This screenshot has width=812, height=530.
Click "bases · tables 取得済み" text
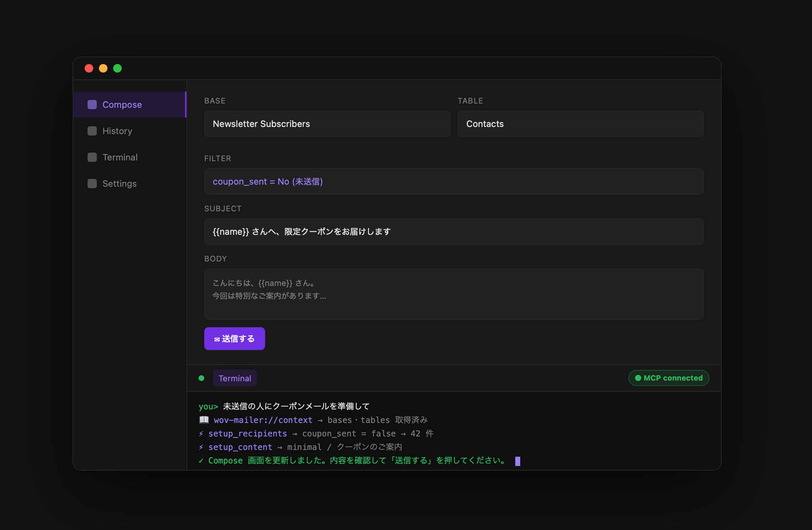click(378, 420)
